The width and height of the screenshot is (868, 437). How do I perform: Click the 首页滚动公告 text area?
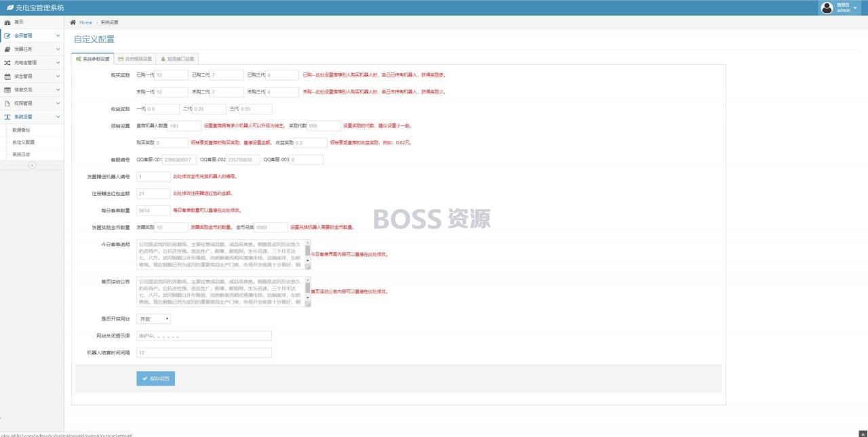tap(224, 292)
